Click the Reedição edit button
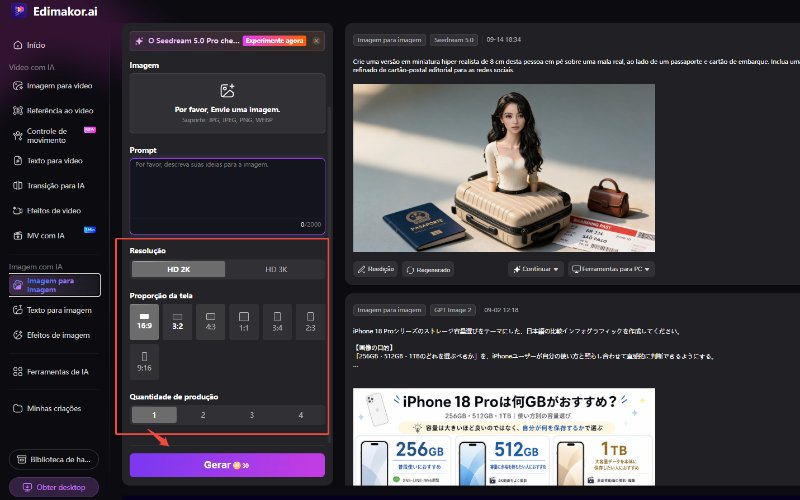 (376, 269)
